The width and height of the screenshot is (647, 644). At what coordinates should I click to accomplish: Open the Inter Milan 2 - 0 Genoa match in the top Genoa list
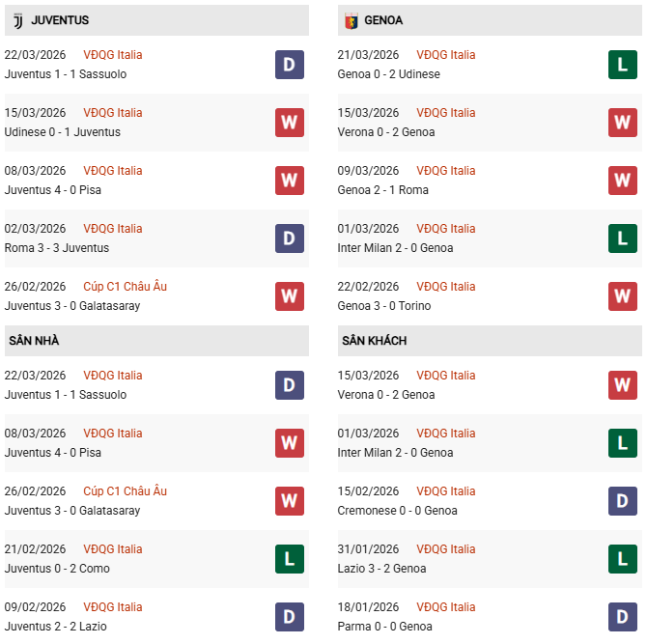click(x=395, y=248)
